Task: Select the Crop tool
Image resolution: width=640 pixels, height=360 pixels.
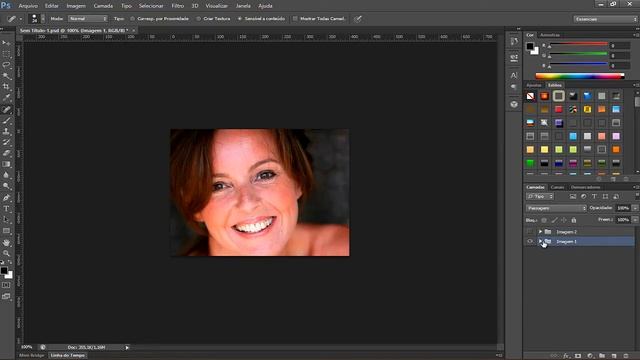Action: coord(6,87)
